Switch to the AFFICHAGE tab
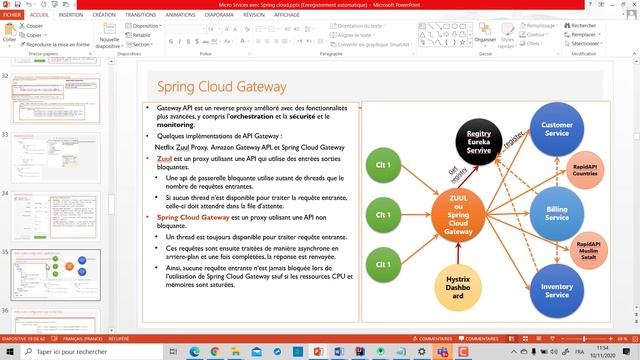The width and height of the screenshot is (640, 360). click(x=287, y=15)
